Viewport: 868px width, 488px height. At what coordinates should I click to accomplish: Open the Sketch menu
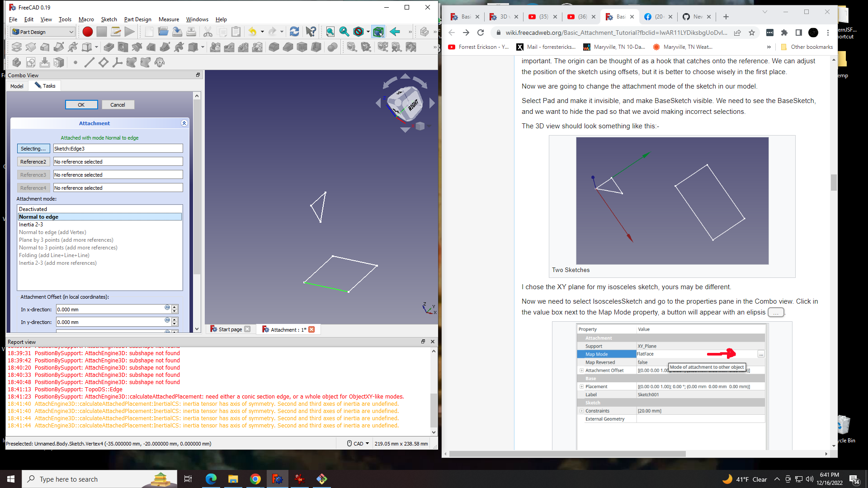coord(109,19)
